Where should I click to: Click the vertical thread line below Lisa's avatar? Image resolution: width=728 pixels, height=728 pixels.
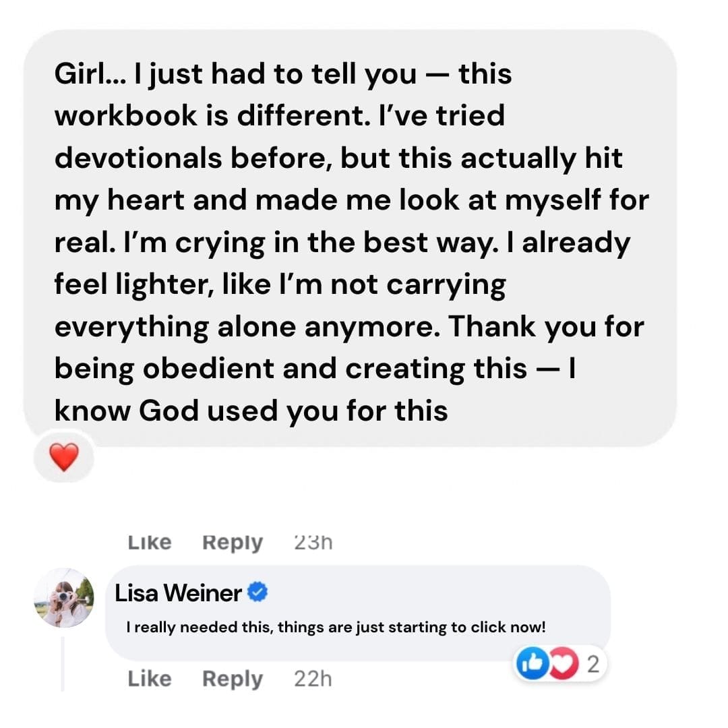[63, 664]
